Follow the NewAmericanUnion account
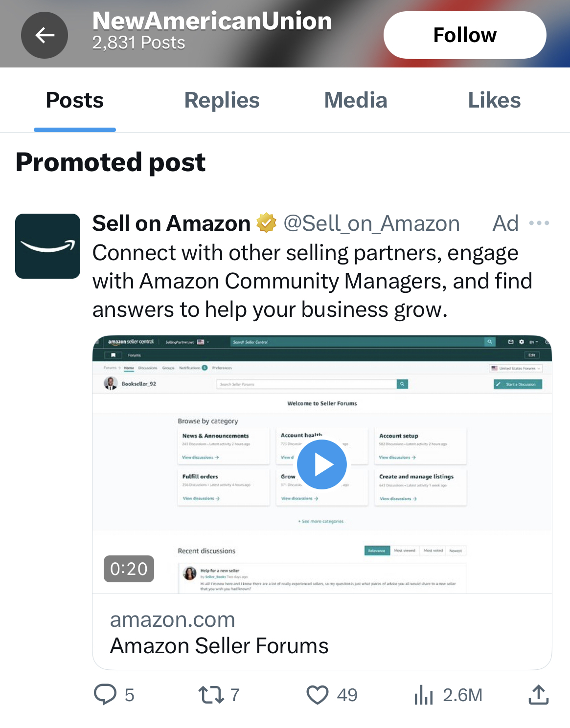The width and height of the screenshot is (570, 728). (x=464, y=35)
